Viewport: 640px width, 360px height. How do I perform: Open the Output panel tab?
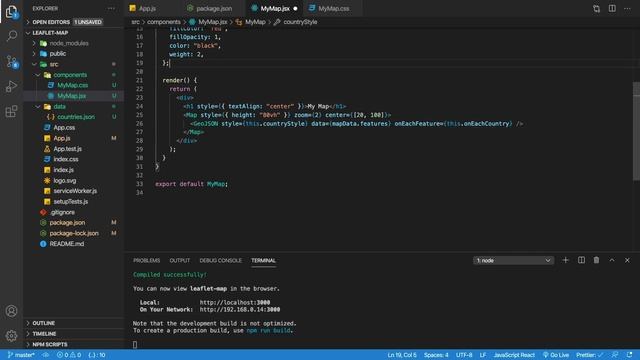click(180, 260)
